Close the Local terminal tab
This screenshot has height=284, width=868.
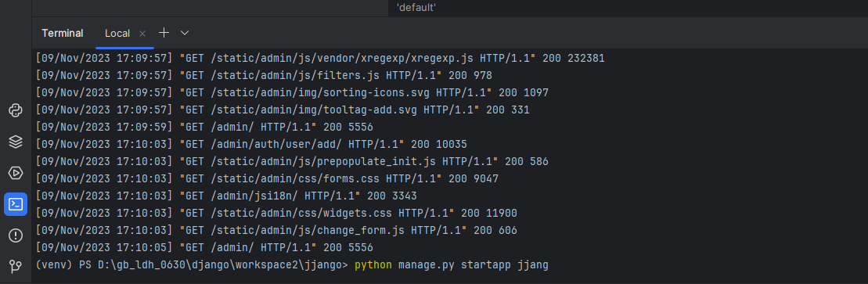point(142,34)
